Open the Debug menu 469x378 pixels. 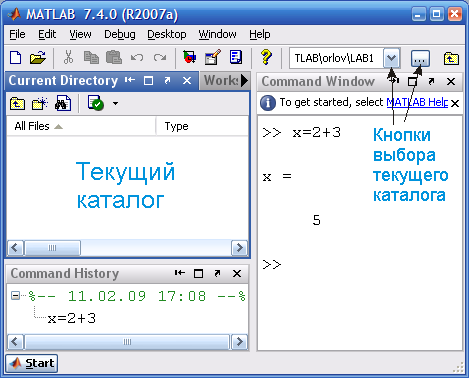[x=120, y=35]
